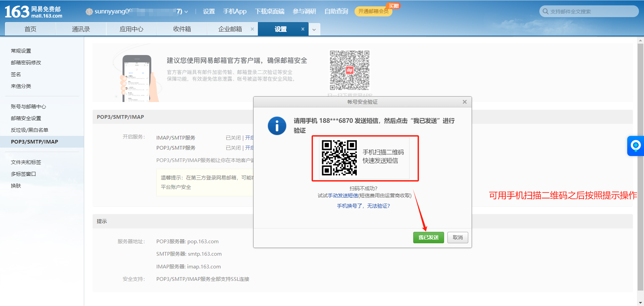Click the blue floating assistant icon
Image resolution: width=644 pixels, height=306 pixels.
[636, 146]
